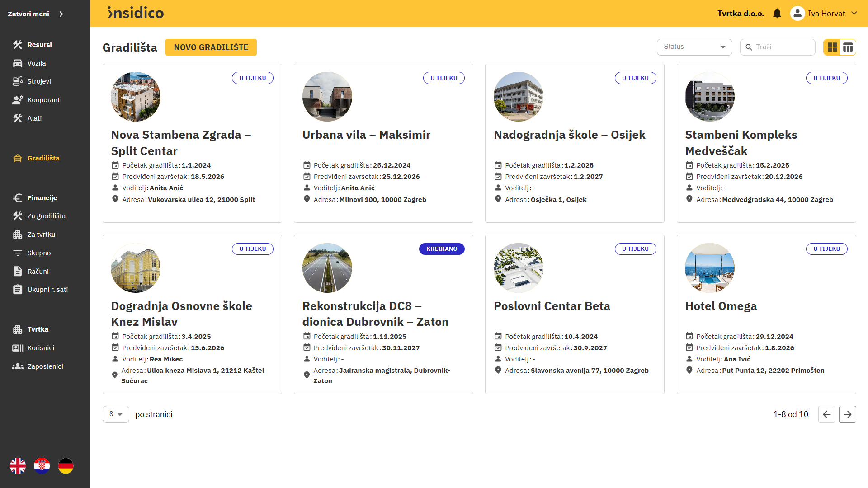Screen dimensions: 868x488
Task: Open the Vozila sidebar item
Action: coord(36,63)
